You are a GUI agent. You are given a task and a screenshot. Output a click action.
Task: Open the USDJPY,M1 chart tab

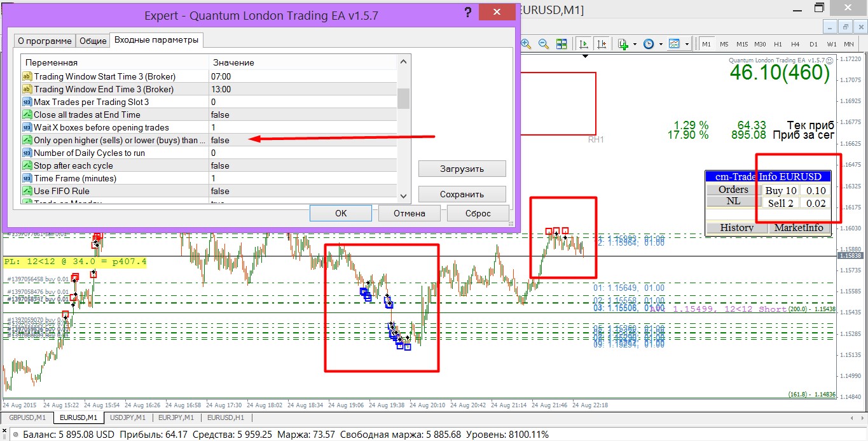coord(128,417)
